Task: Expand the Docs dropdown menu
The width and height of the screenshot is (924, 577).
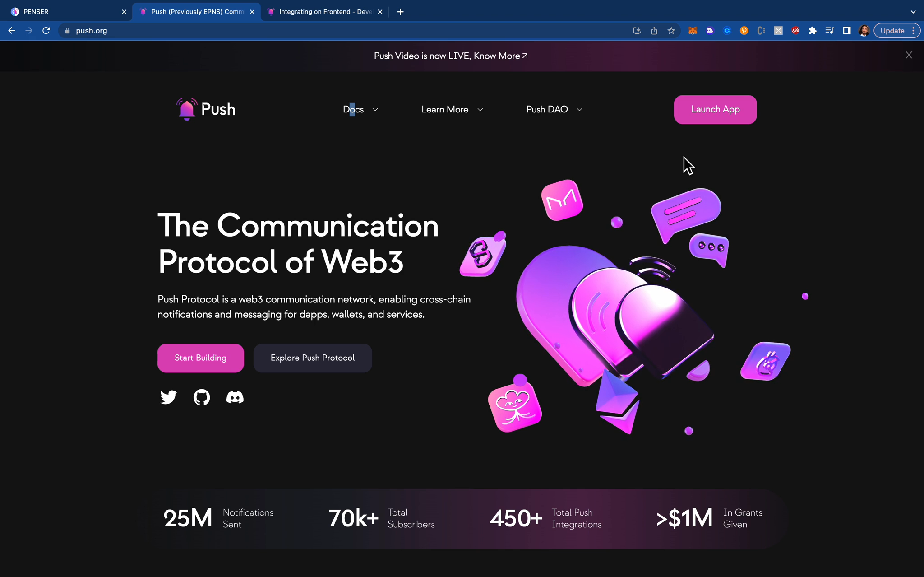Action: tap(360, 109)
